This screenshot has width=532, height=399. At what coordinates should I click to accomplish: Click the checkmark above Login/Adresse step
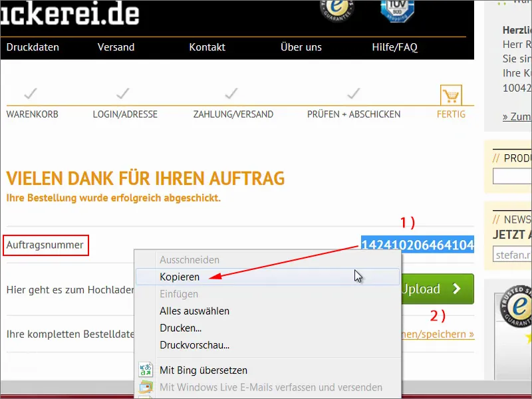tap(122, 93)
